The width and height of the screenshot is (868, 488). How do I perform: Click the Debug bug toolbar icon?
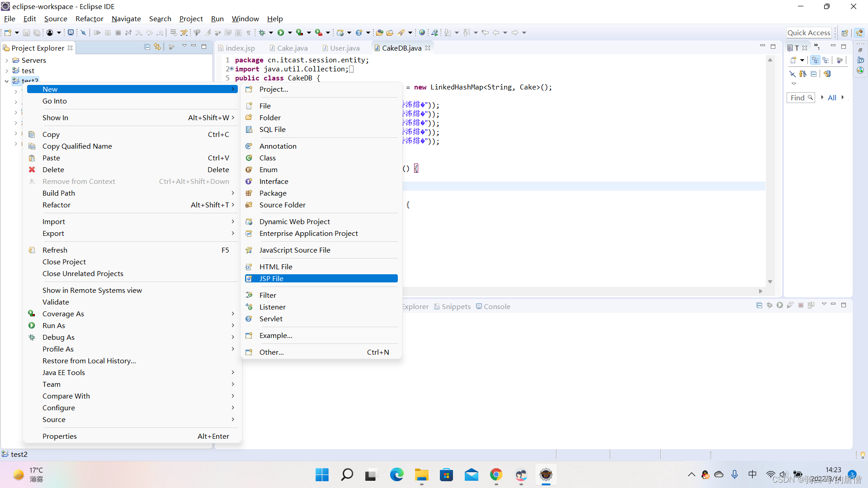tap(262, 33)
